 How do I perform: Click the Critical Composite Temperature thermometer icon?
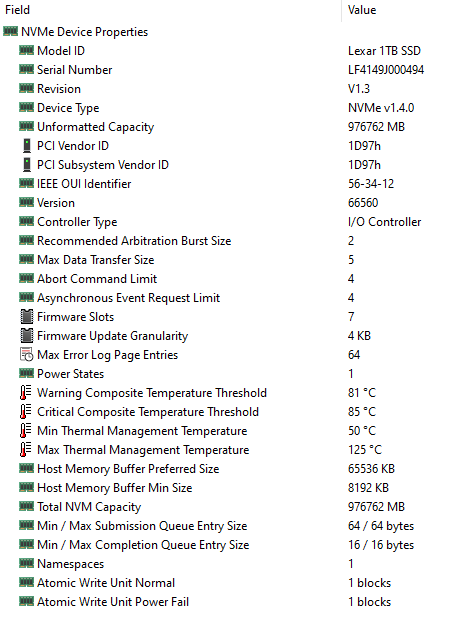click(x=26, y=412)
